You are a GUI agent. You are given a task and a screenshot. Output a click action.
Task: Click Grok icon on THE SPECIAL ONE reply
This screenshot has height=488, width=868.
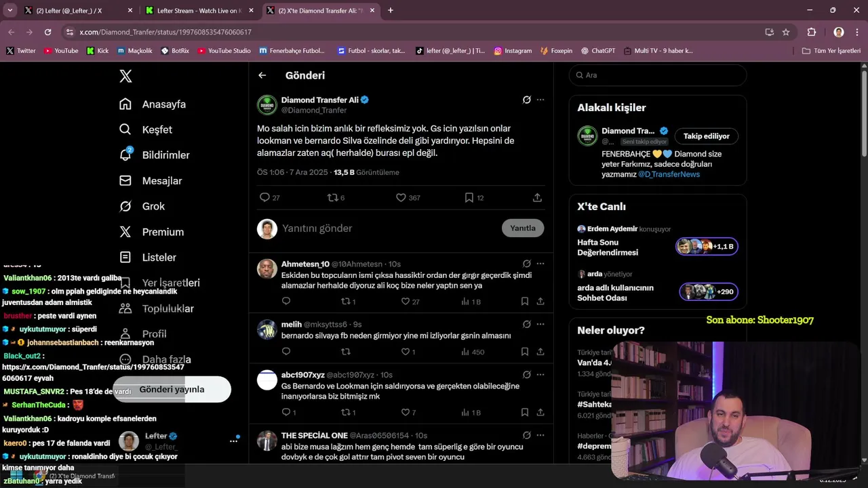(526, 435)
